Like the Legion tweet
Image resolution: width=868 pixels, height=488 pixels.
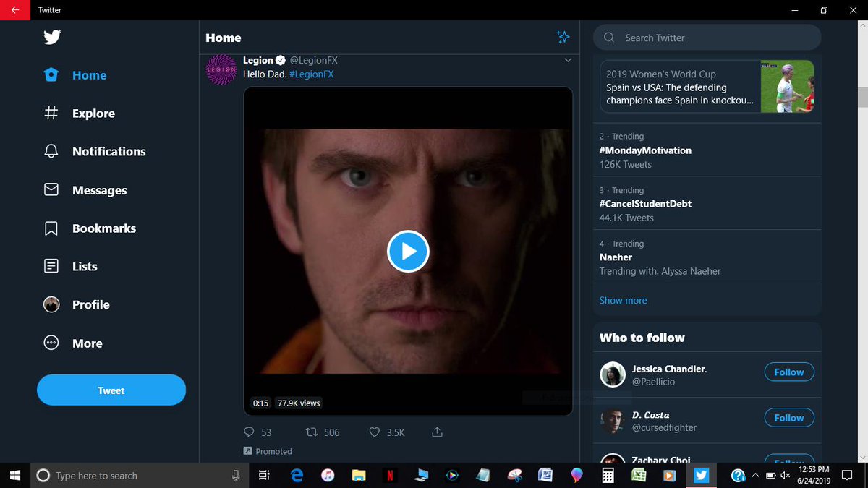tap(374, 432)
